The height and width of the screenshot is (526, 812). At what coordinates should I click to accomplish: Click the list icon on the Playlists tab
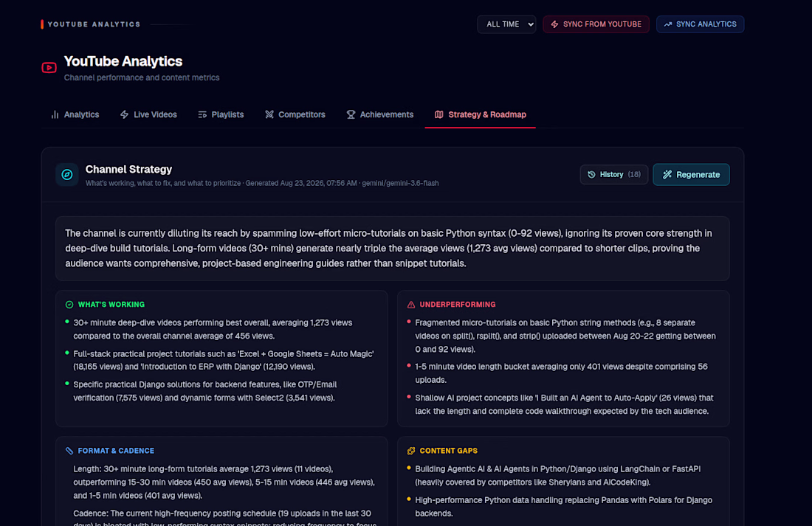point(202,114)
